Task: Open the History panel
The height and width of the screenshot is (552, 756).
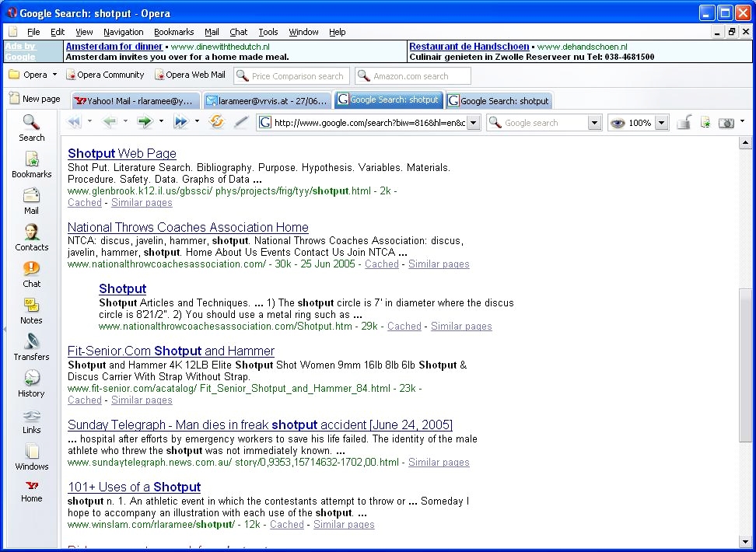Action: 32,383
